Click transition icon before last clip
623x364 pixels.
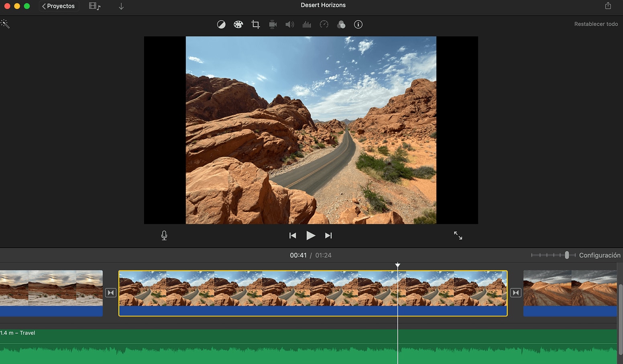click(516, 293)
